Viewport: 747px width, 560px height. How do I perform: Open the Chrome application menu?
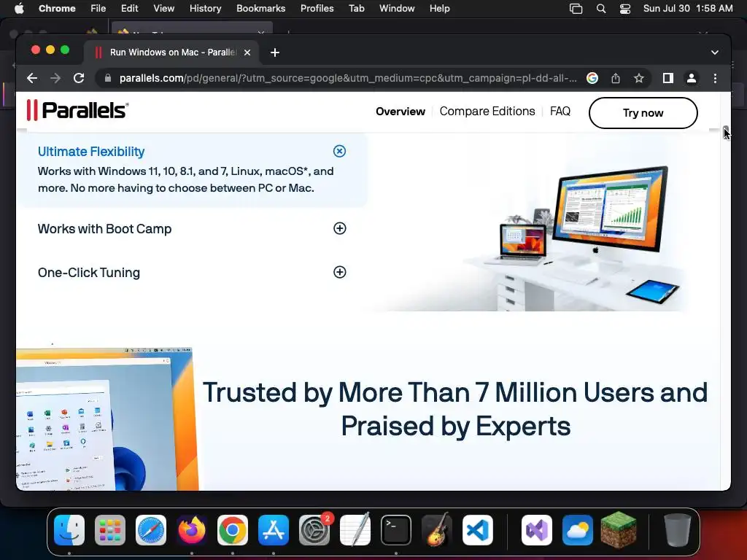pos(57,9)
